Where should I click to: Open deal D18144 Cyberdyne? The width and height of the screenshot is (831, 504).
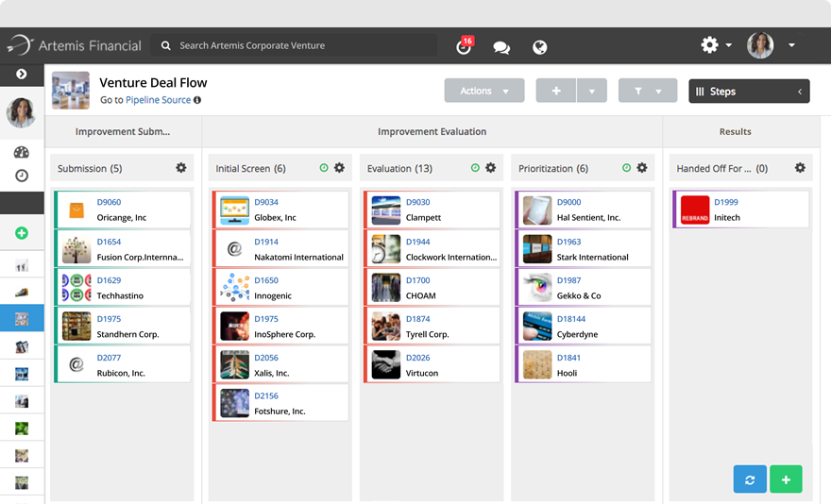(583, 327)
